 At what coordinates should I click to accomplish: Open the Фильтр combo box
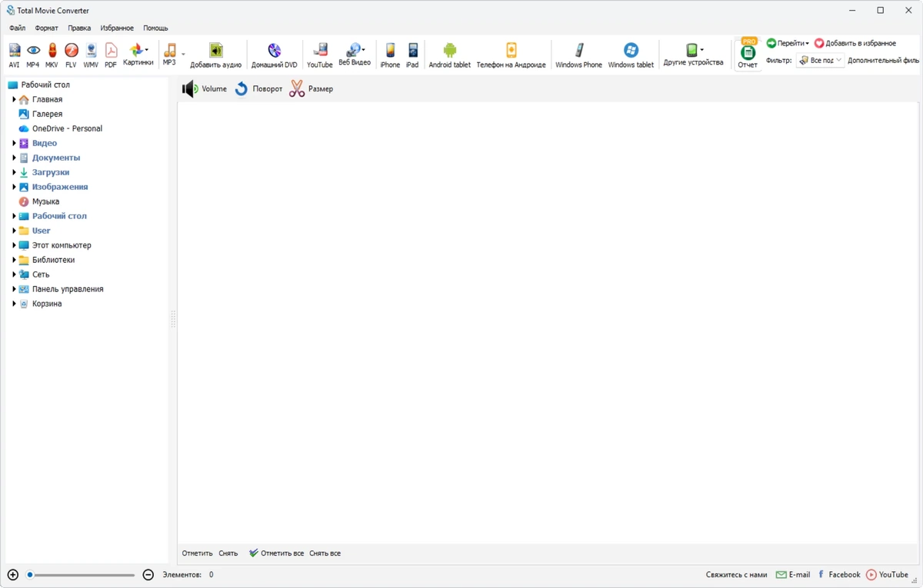click(x=820, y=60)
